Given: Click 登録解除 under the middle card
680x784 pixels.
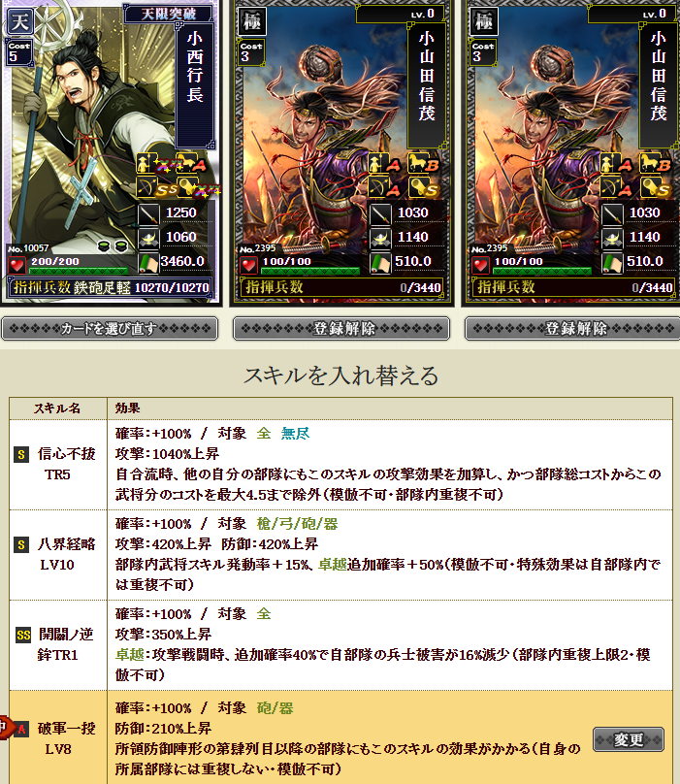Looking at the screenshot, I should (x=341, y=329).
